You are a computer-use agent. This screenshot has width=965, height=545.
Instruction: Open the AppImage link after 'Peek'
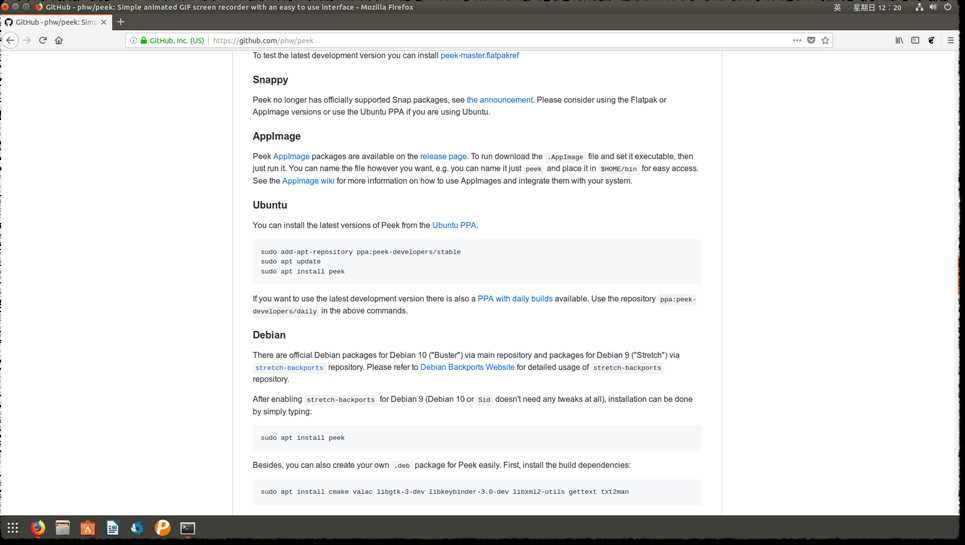click(x=291, y=156)
